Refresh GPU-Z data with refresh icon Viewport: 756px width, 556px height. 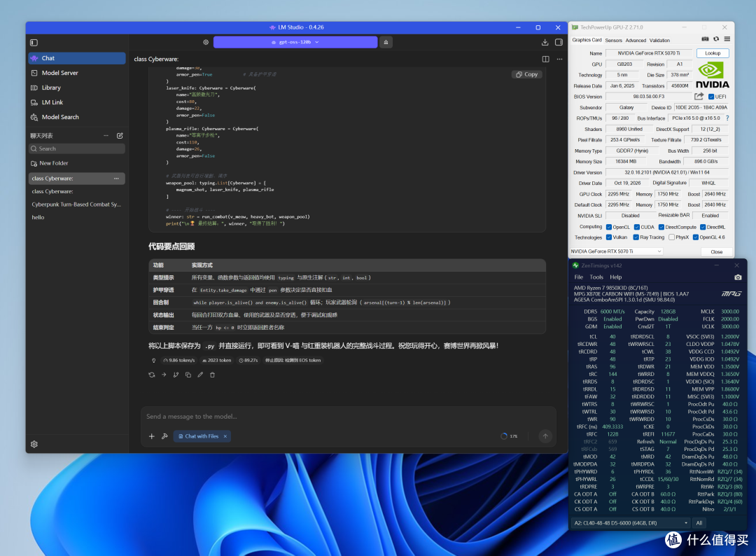point(716,39)
